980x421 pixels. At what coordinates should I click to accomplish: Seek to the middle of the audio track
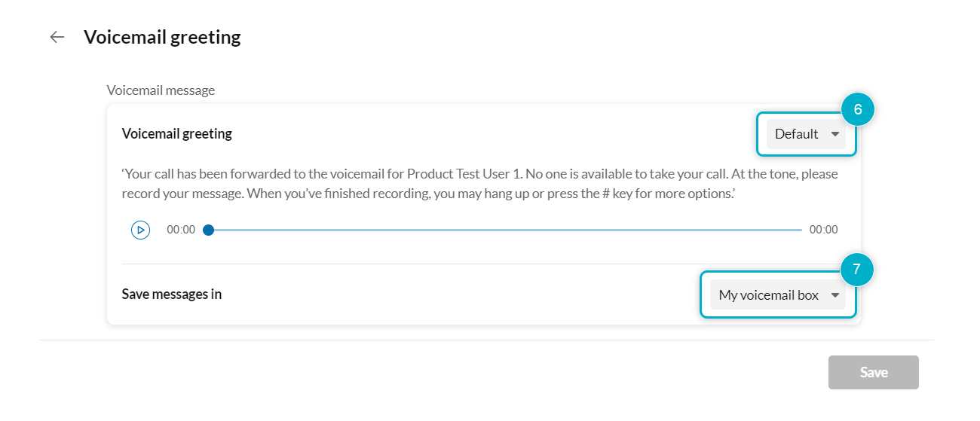tap(505, 230)
